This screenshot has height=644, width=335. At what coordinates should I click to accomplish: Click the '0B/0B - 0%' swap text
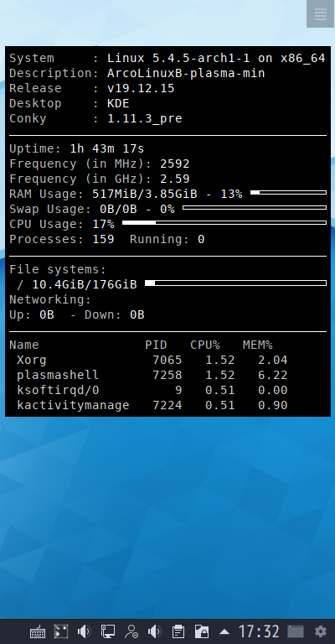pos(137,209)
